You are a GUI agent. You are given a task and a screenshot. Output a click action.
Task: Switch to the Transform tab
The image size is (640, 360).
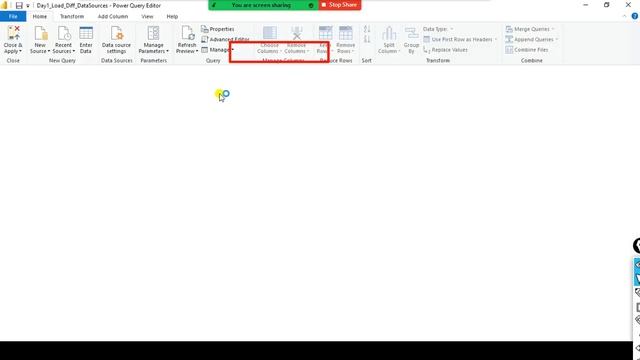[x=72, y=16]
